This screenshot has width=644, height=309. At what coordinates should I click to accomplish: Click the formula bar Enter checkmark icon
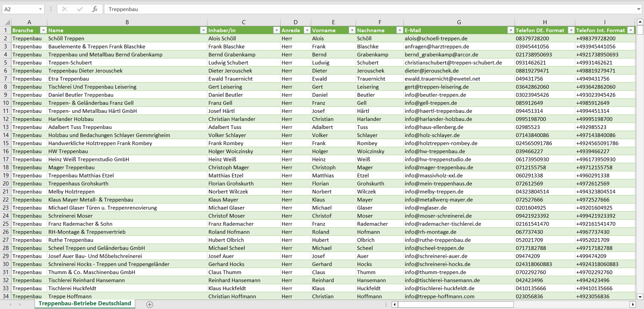(x=80, y=9)
